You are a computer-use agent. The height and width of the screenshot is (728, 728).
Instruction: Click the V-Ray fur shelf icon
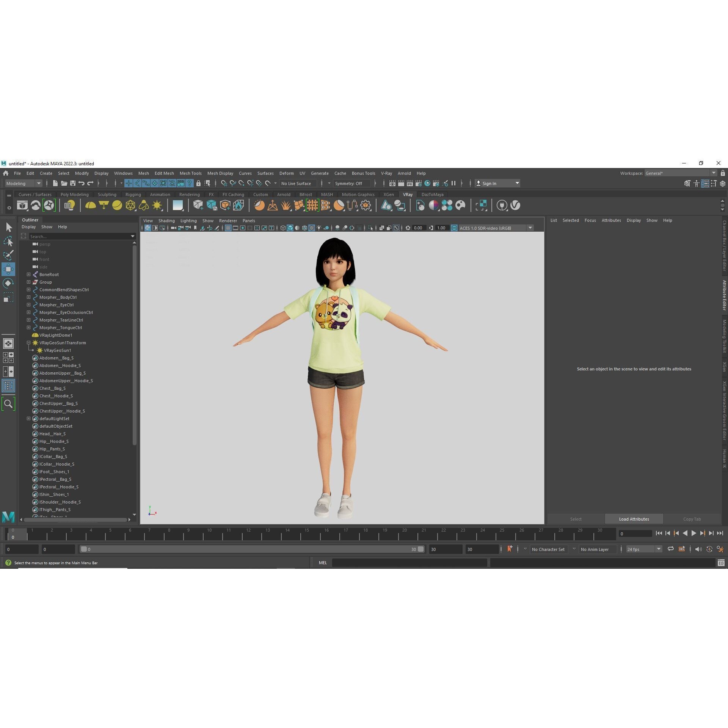click(x=286, y=206)
